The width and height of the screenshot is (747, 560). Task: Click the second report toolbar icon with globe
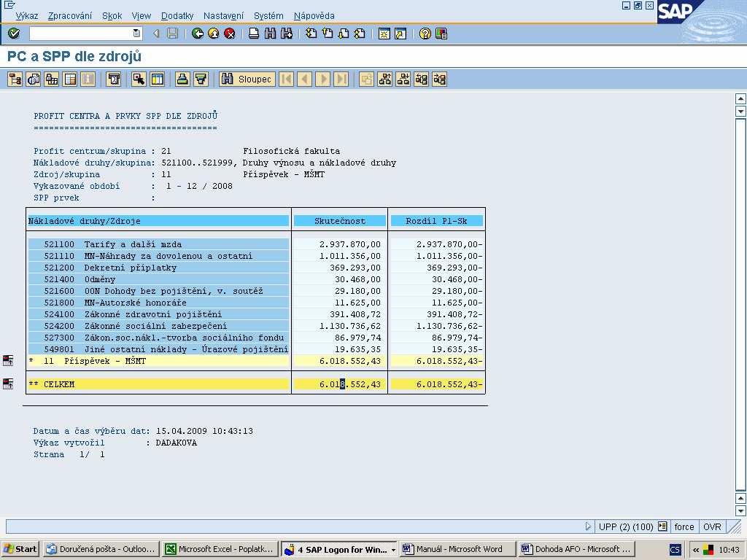(x=34, y=79)
